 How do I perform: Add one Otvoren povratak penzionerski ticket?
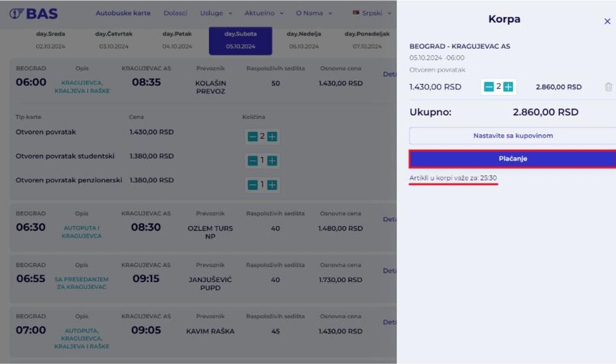272,185
